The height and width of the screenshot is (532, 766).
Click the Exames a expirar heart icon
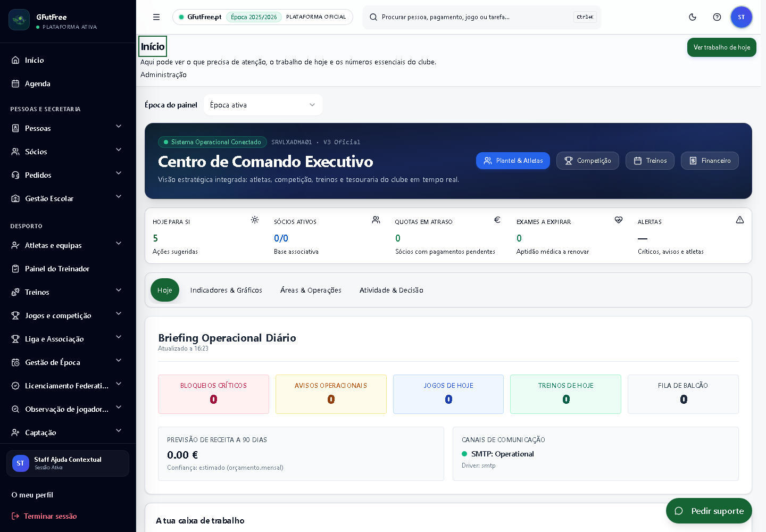[x=619, y=220]
